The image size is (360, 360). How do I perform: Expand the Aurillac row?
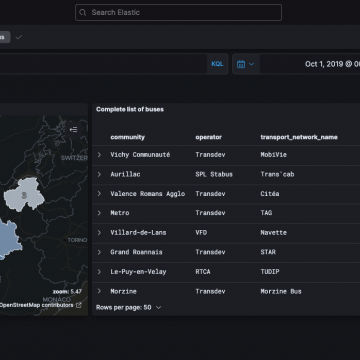pos(99,174)
